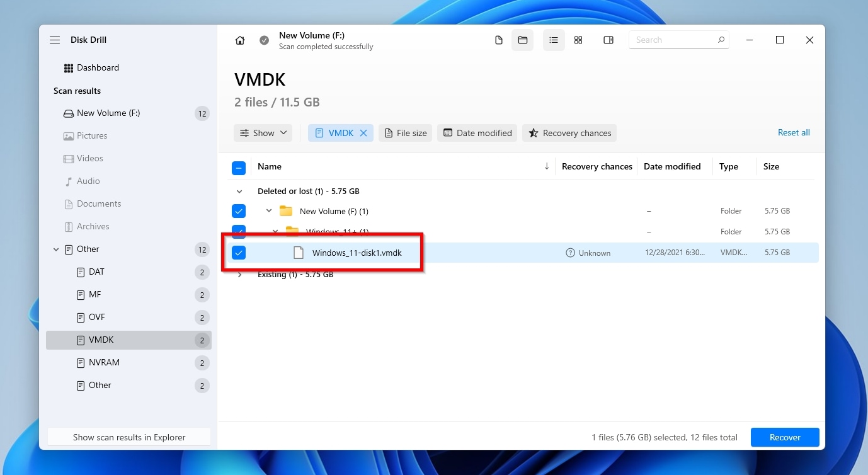Open Pictures category in sidebar
This screenshot has height=475, width=868.
[128, 136]
